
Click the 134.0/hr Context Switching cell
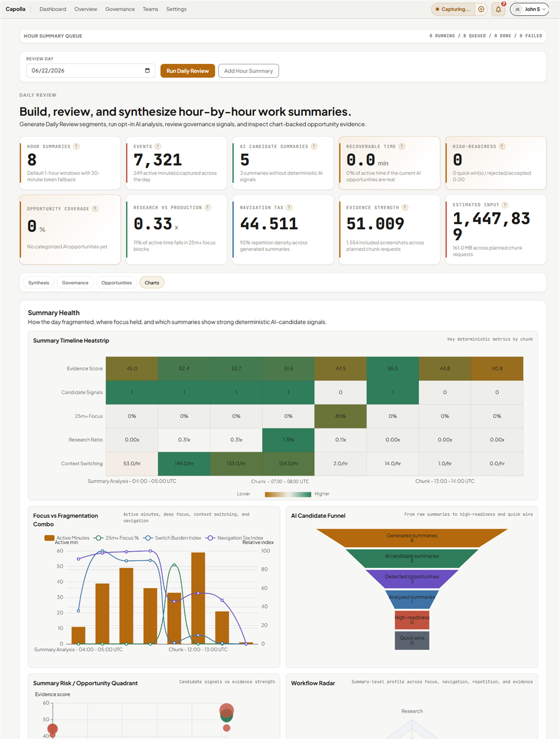pos(288,463)
